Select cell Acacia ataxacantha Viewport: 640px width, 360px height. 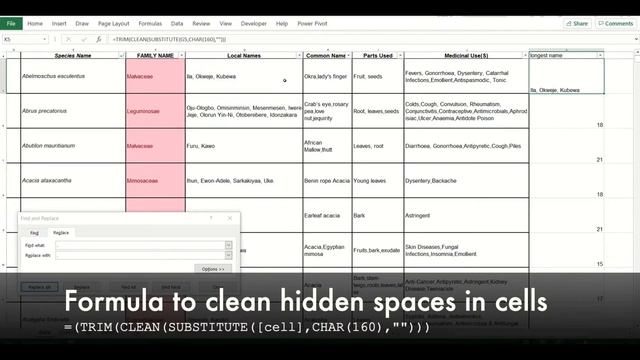(73, 180)
